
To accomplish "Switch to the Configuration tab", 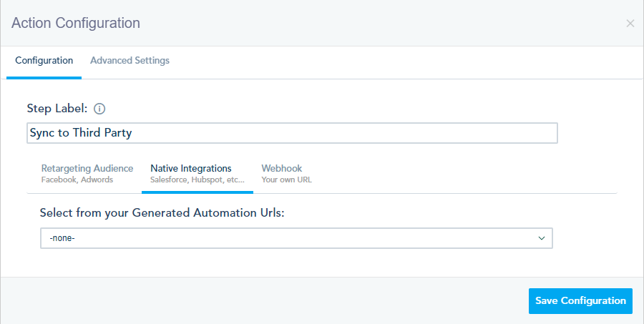I will pyautogui.click(x=44, y=61).
